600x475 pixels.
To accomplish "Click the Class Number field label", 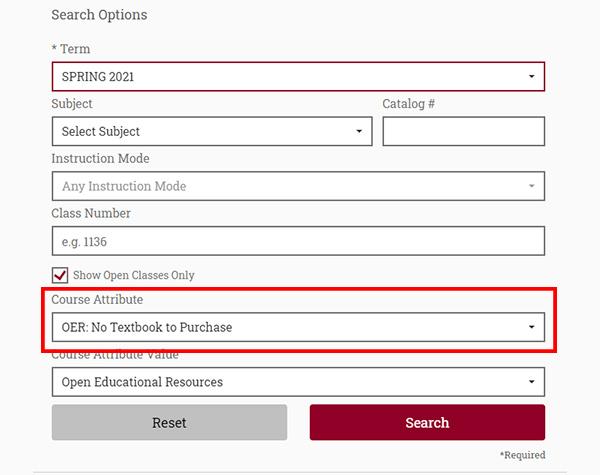I will tap(91, 213).
